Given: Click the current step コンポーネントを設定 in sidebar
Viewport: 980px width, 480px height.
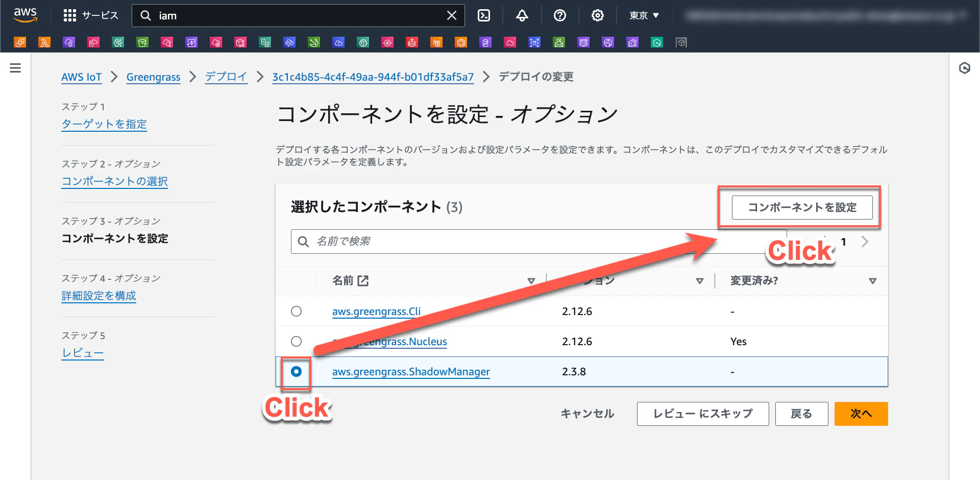Looking at the screenshot, I should tap(115, 238).
